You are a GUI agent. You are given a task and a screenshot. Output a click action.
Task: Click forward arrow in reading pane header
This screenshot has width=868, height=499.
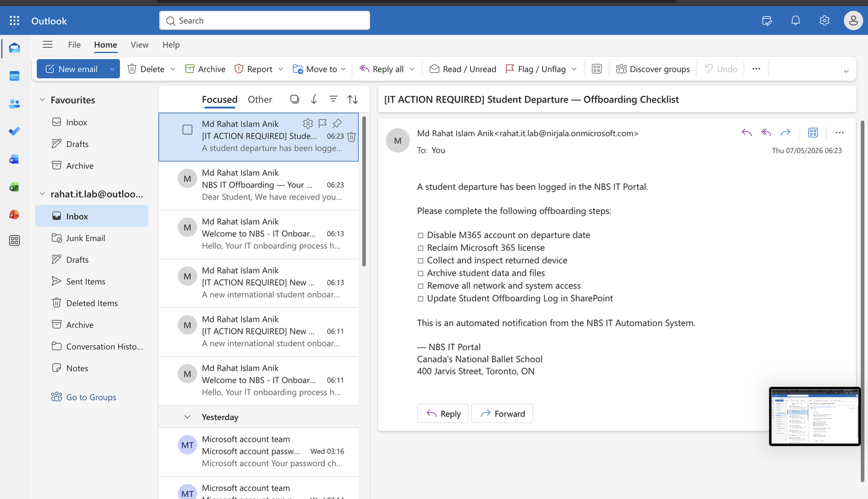pos(785,133)
